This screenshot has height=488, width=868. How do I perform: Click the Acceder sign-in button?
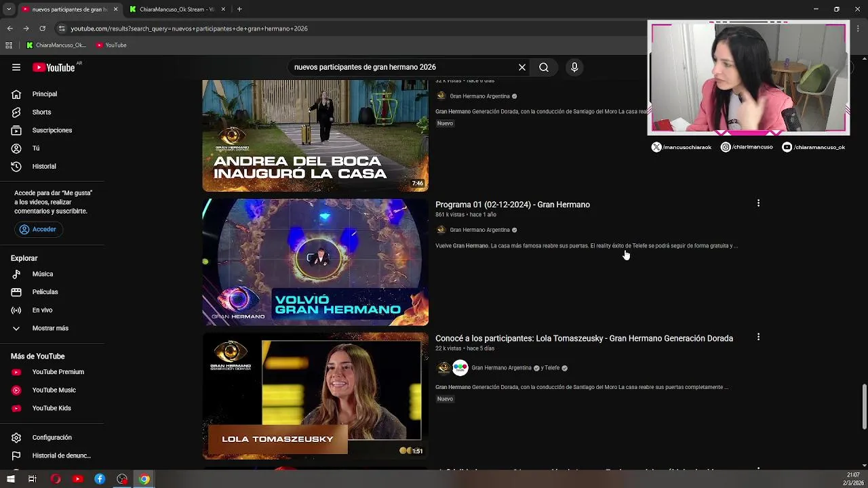point(38,229)
